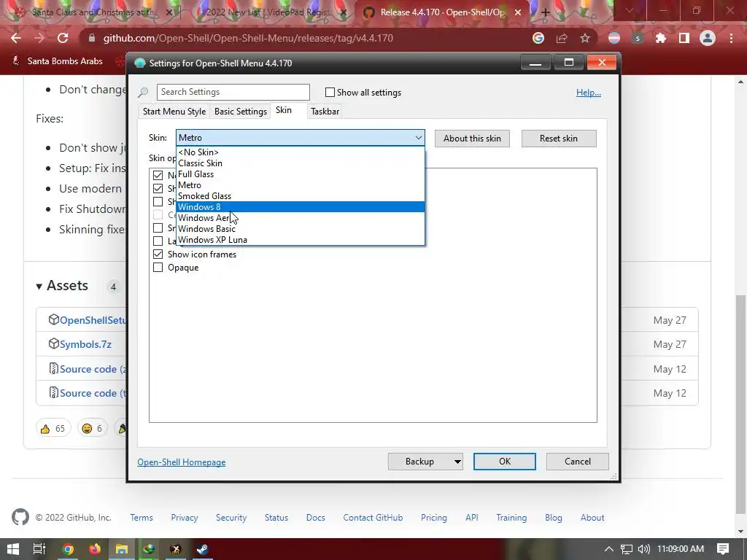Open the Chrome profile avatar
Image resolution: width=747 pixels, height=560 pixels.
click(708, 38)
